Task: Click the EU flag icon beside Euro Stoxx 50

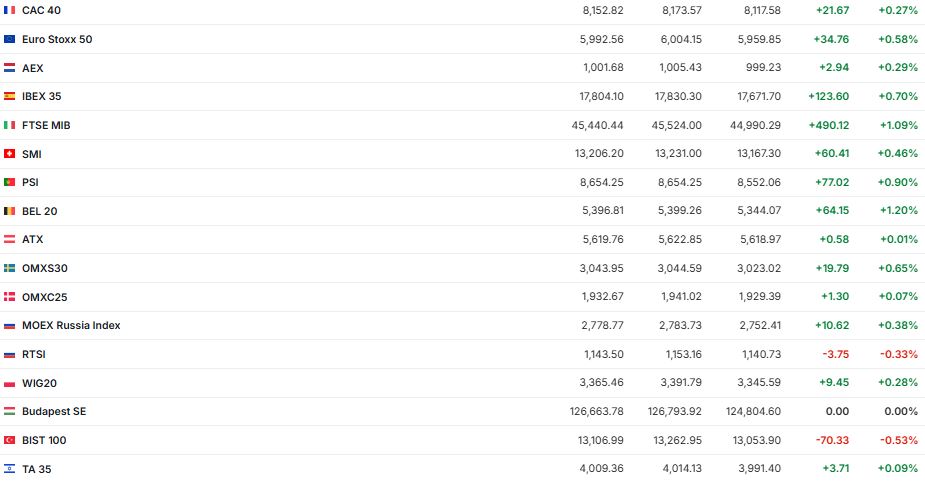Action: tap(10, 39)
